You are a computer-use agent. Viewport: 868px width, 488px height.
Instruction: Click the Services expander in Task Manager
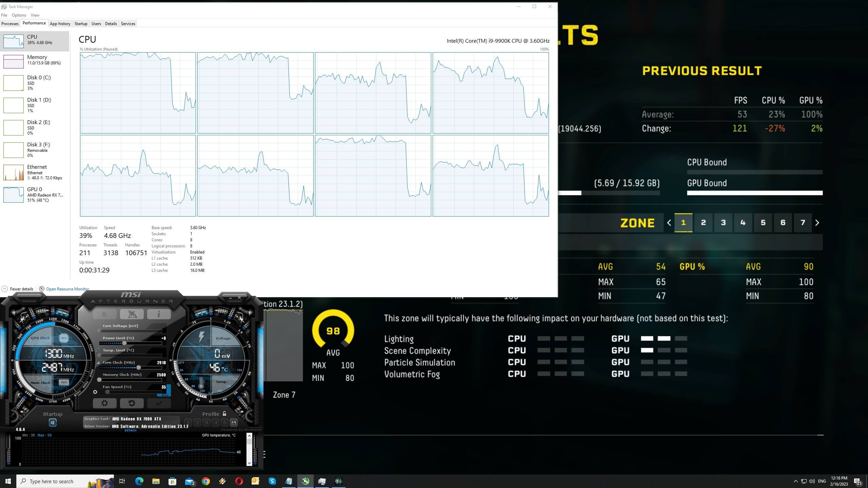(127, 23)
